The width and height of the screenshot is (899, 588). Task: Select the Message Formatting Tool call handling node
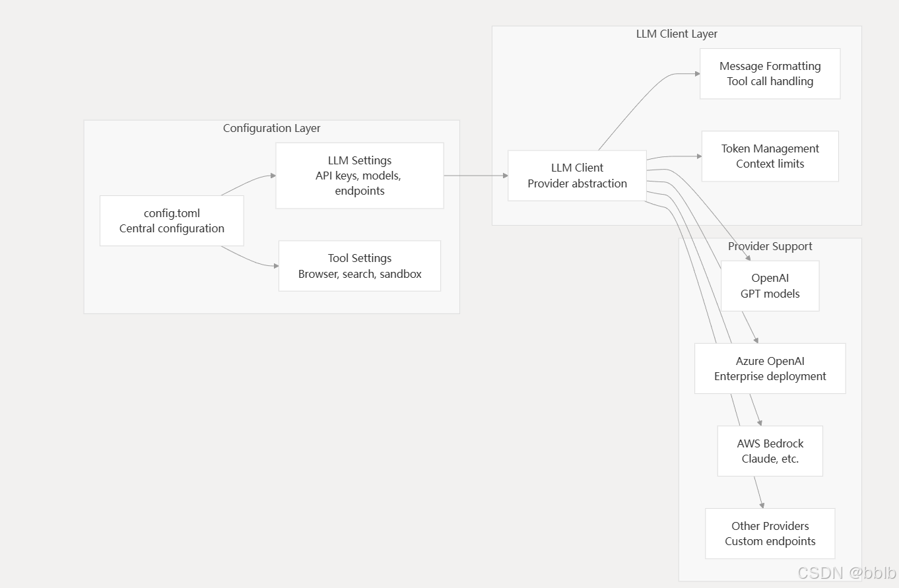pos(770,73)
